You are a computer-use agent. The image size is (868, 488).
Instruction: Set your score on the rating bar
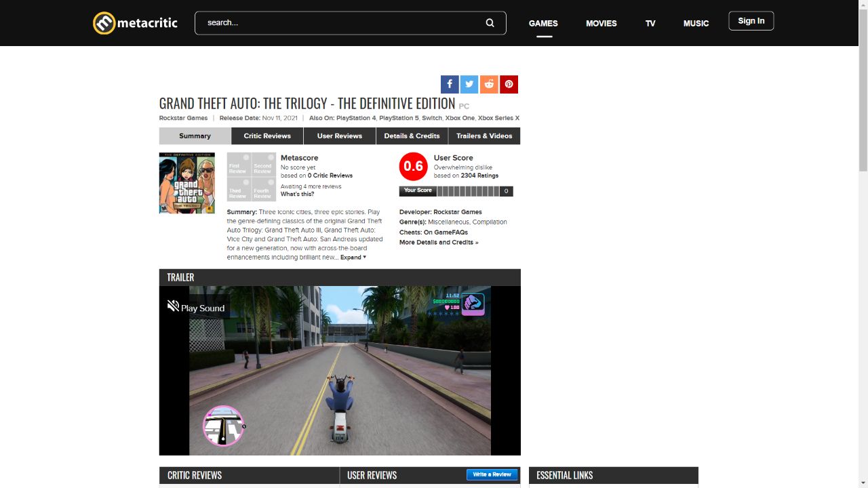point(467,191)
